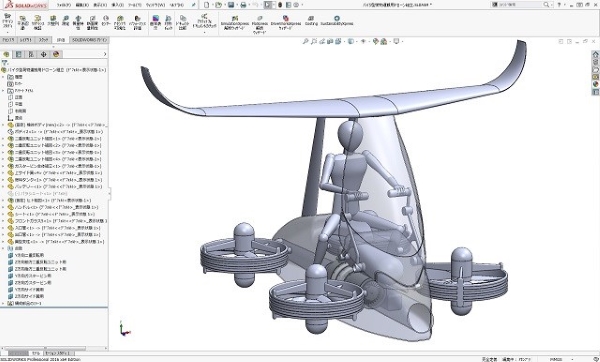The height and width of the screenshot is (362, 600).
Task: Open the Sensor tool (センサー)
Action: click(106, 21)
